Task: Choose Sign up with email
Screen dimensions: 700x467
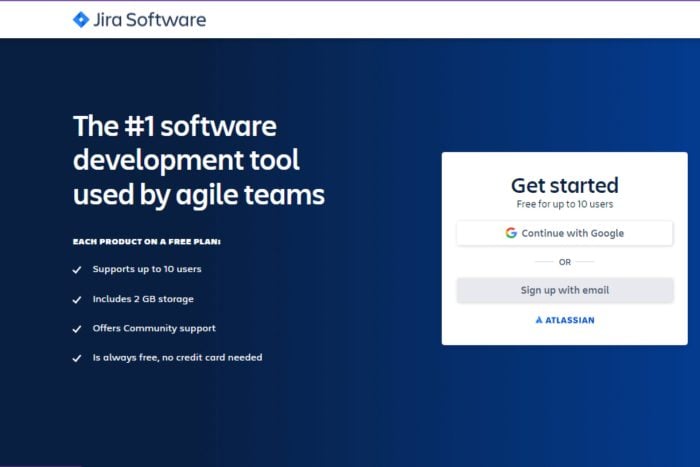Action: coord(565,290)
